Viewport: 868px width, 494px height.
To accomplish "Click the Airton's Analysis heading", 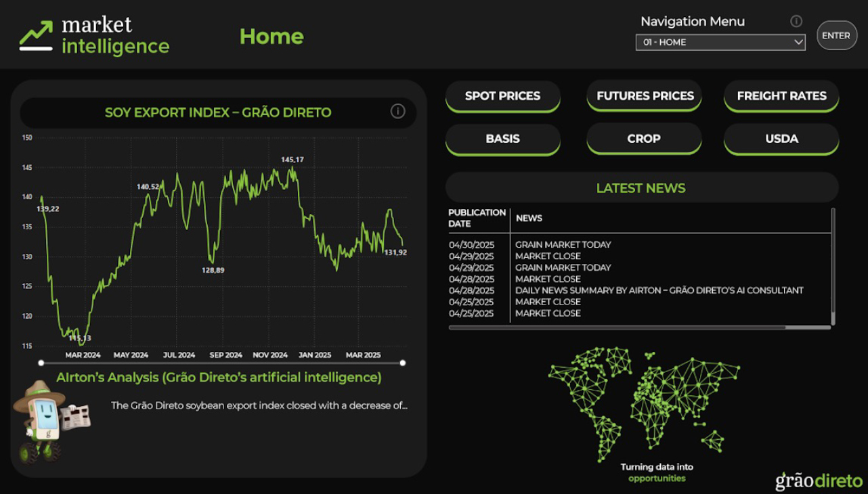I will point(219,377).
